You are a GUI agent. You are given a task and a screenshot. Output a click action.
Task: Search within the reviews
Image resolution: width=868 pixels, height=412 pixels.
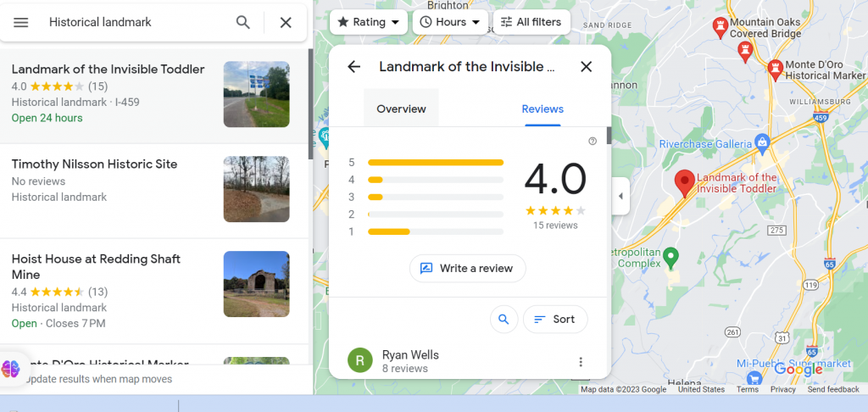tap(504, 320)
